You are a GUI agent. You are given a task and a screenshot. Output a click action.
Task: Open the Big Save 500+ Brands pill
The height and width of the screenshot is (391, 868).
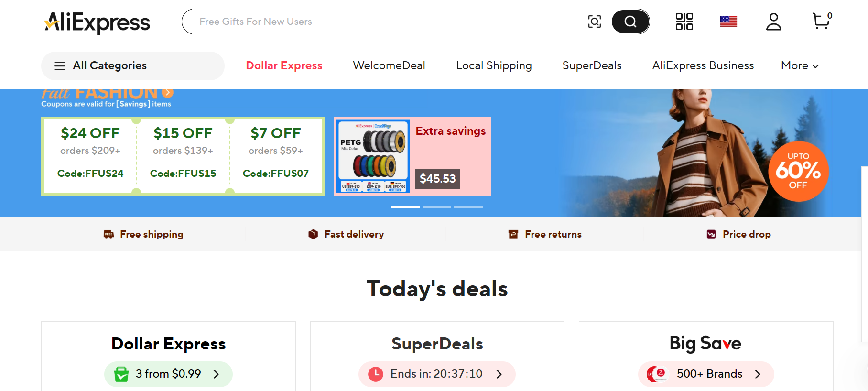[705, 374]
